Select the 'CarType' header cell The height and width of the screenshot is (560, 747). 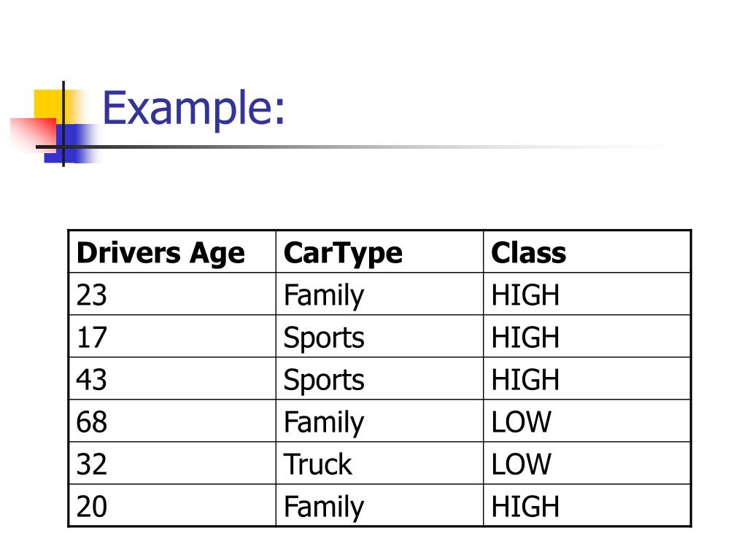pyautogui.click(x=379, y=252)
